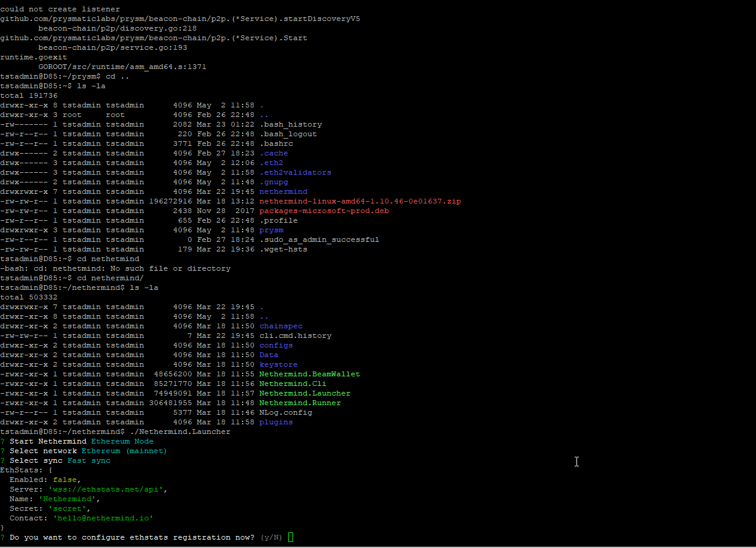The width and height of the screenshot is (756, 548).
Task: Select the .wget-hsts filename
Action: [x=283, y=249]
